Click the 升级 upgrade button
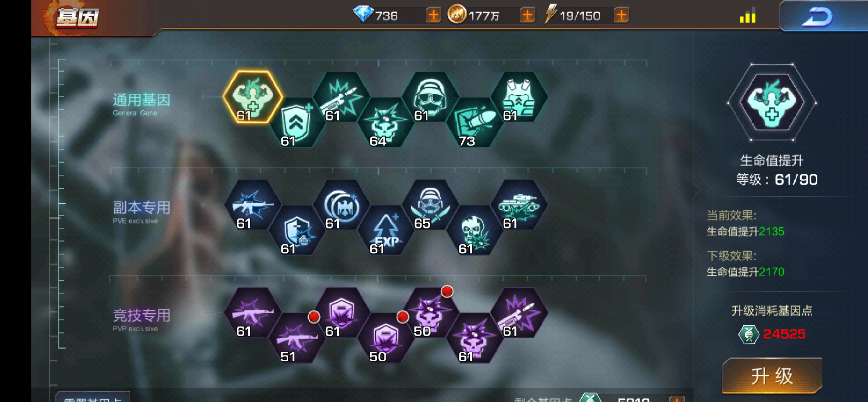The width and height of the screenshot is (868, 402). pos(772,376)
